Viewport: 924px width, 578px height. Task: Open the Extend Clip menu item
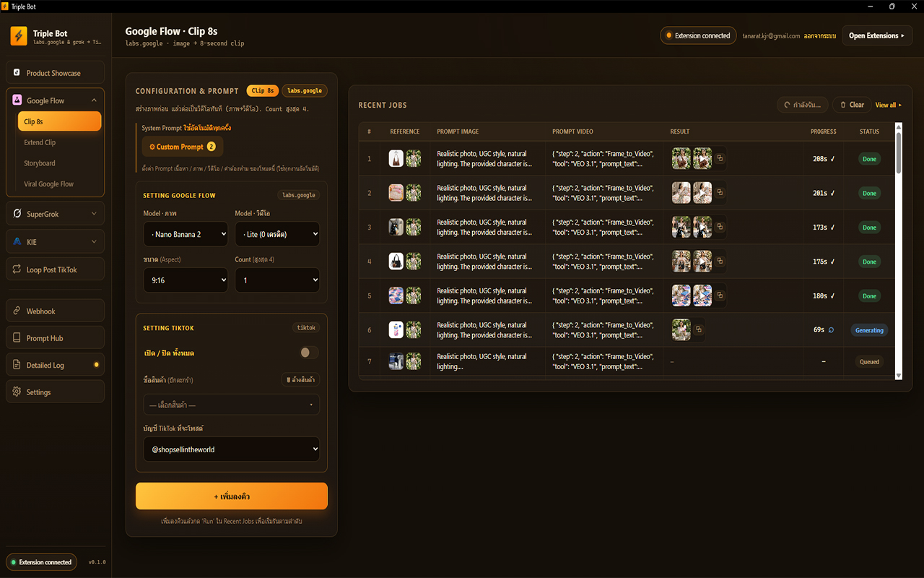pyautogui.click(x=59, y=142)
